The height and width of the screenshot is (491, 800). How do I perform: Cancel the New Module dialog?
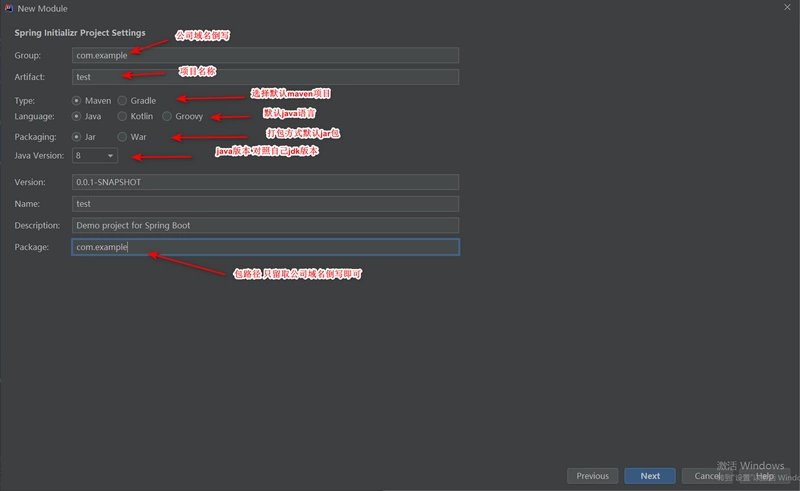click(707, 476)
